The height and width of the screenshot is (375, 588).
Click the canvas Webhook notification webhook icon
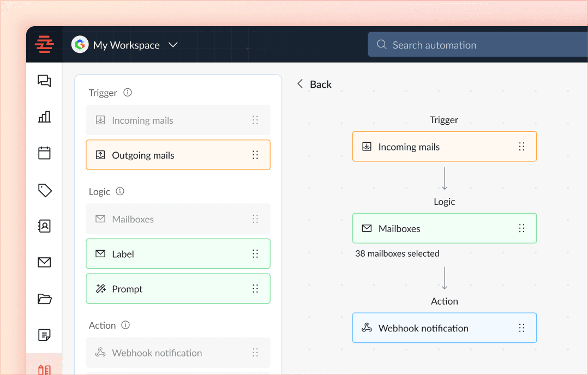[x=367, y=328]
